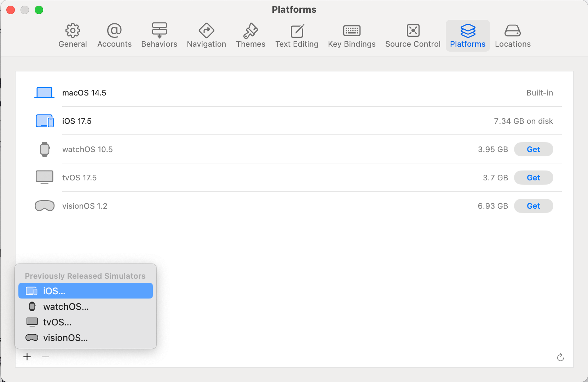Open the General settings gear icon
This screenshot has height=382, width=588.
[73, 30]
